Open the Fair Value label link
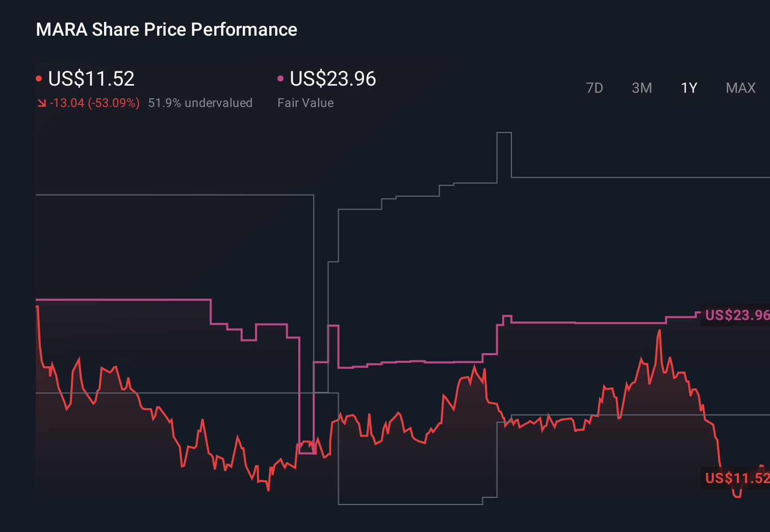 click(305, 102)
